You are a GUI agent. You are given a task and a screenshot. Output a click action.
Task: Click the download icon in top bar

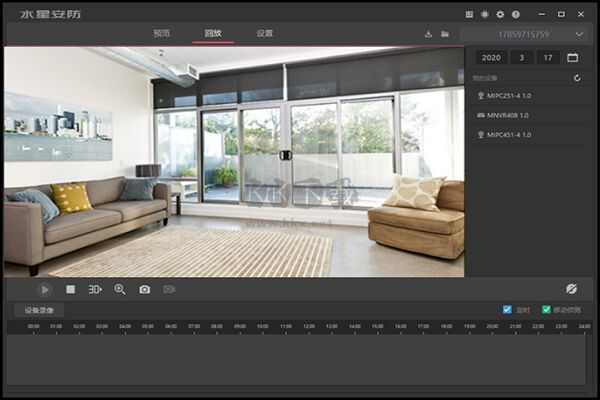429,33
